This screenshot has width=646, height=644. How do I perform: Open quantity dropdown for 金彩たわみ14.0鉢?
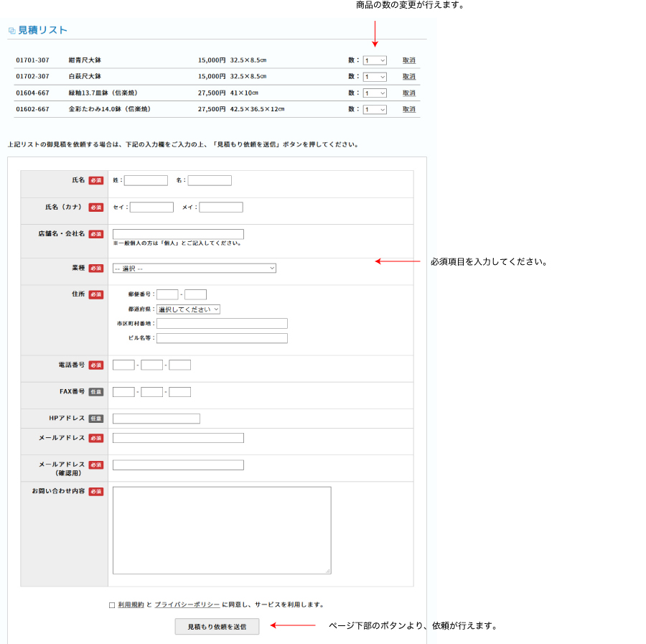coord(375,110)
